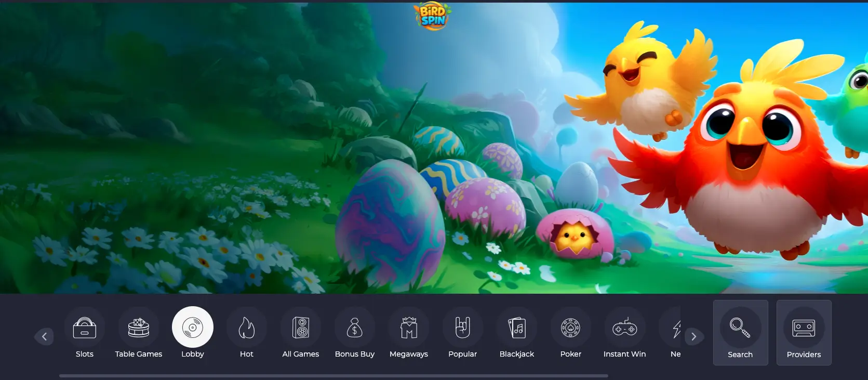Click the horizontal category scrollbar

[333, 375]
